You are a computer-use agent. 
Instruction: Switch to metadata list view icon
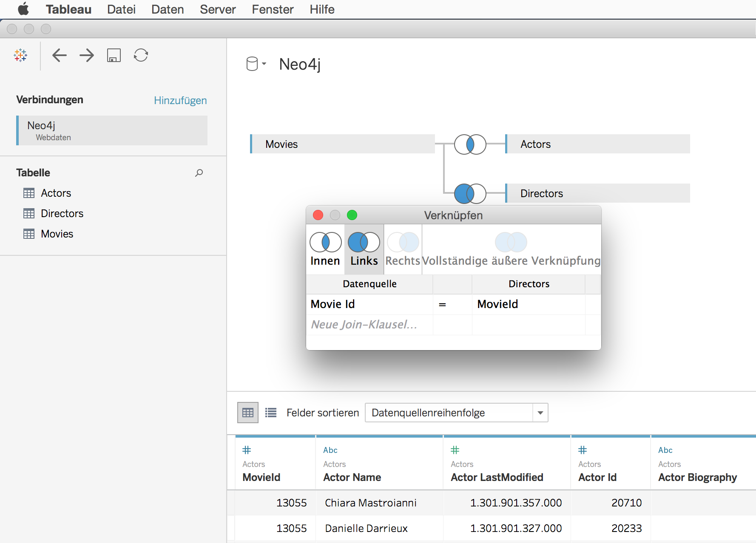tap(271, 413)
